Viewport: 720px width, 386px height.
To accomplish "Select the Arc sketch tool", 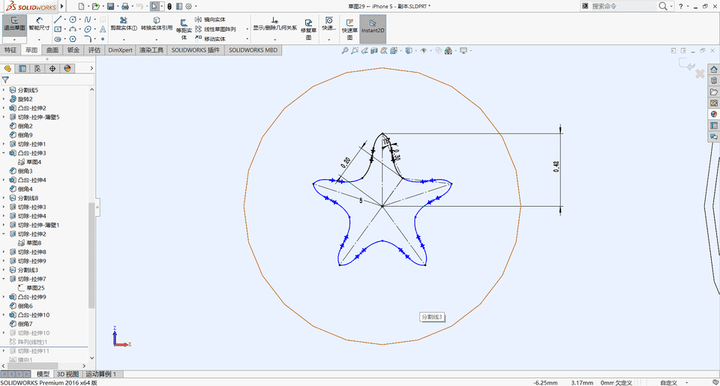I will pyautogui.click(x=73, y=29).
